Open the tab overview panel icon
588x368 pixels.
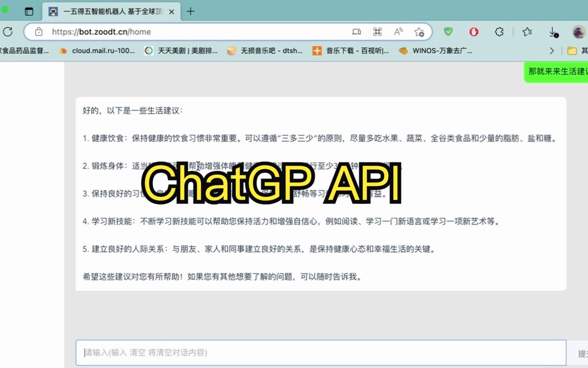click(x=29, y=11)
